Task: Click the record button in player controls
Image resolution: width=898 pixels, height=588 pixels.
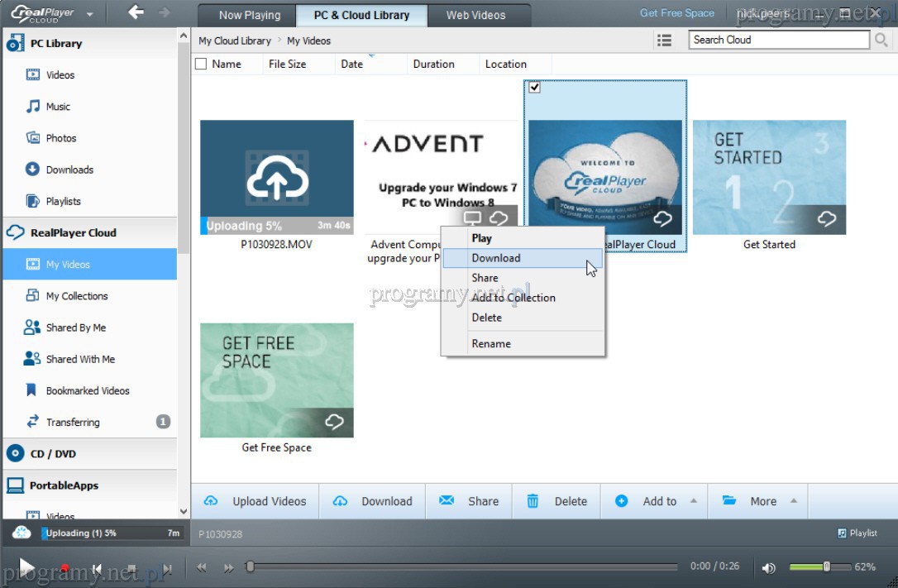Action: (64, 568)
